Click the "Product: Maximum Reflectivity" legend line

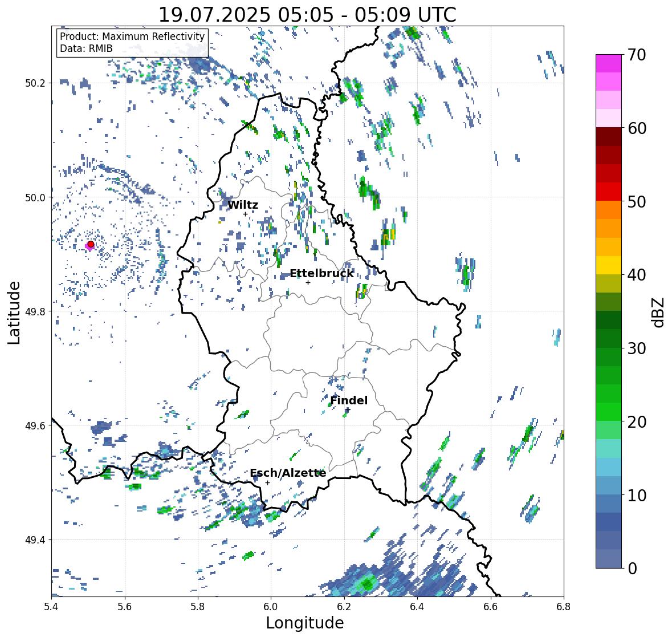point(132,36)
